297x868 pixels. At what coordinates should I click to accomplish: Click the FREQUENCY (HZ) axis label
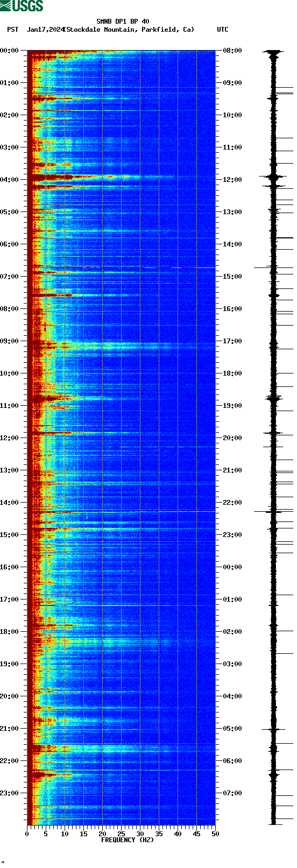pyautogui.click(x=128, y=840)
